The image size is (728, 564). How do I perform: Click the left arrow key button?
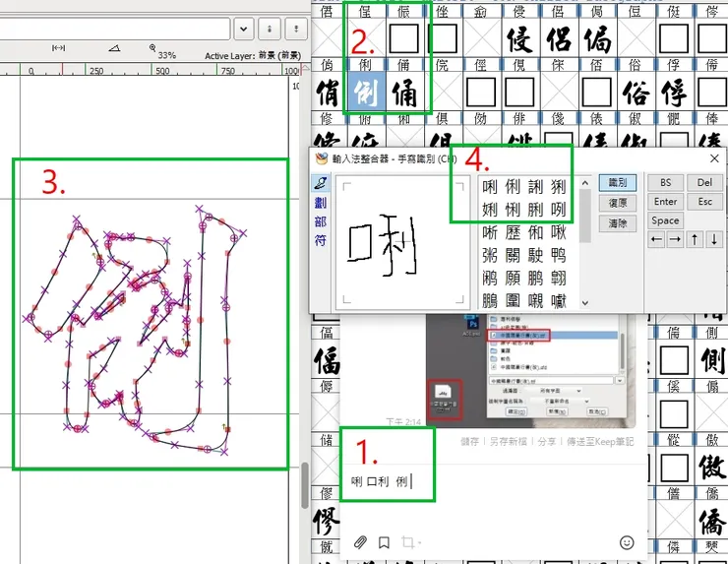656,240
